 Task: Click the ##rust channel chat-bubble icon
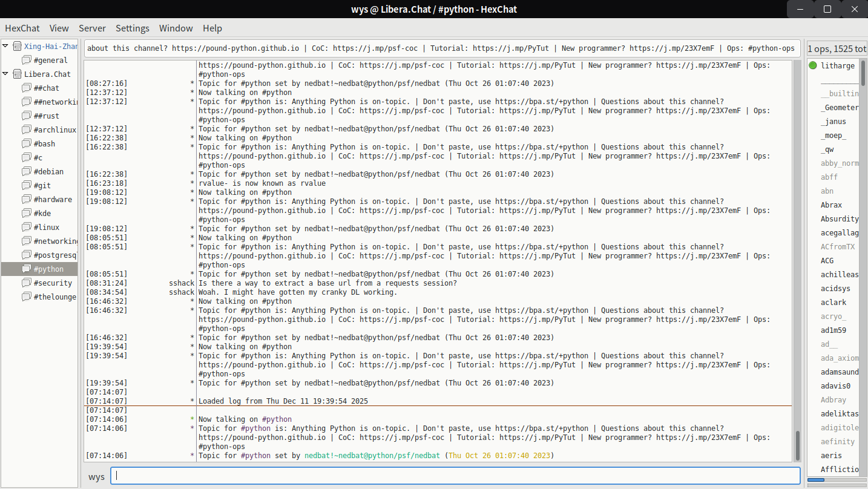click(26, 116)
